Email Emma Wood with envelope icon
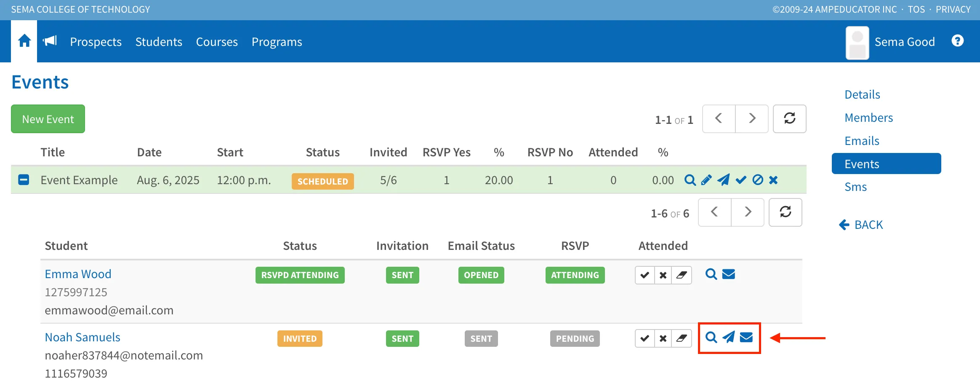Screen dimensions: 980x386 pyautogui.click(x=729, y=274)
